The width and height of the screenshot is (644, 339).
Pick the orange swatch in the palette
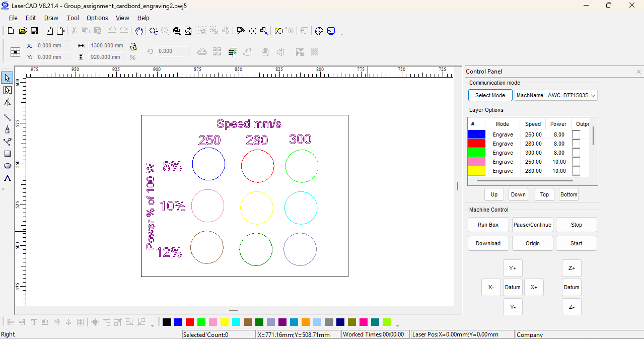(306, 322)
